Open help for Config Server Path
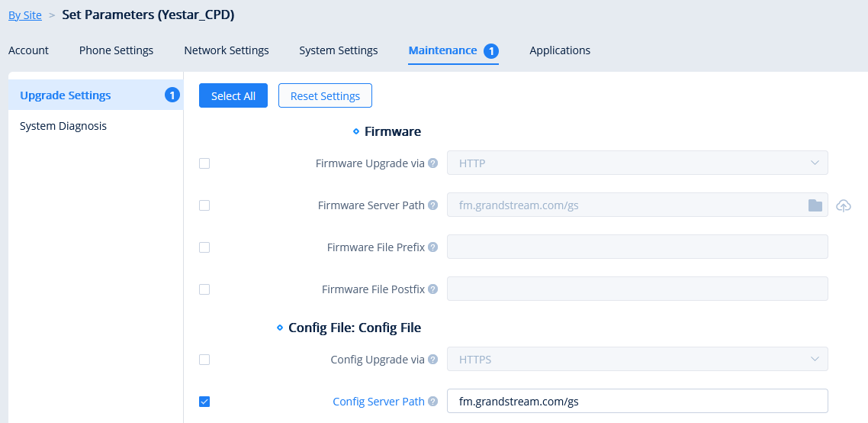 click(433, 402)
